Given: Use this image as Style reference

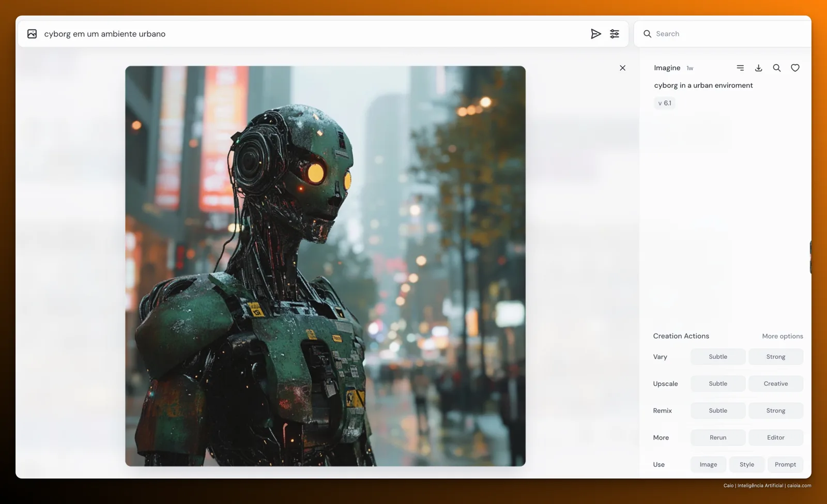Looking at the screenshot, I should 746,464.
